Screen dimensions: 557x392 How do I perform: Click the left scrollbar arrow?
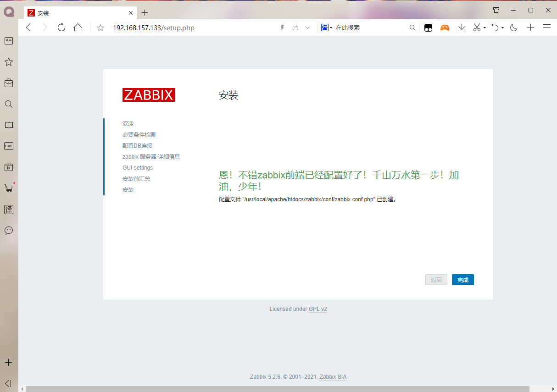pyautogui.click(x=22, y=389)
